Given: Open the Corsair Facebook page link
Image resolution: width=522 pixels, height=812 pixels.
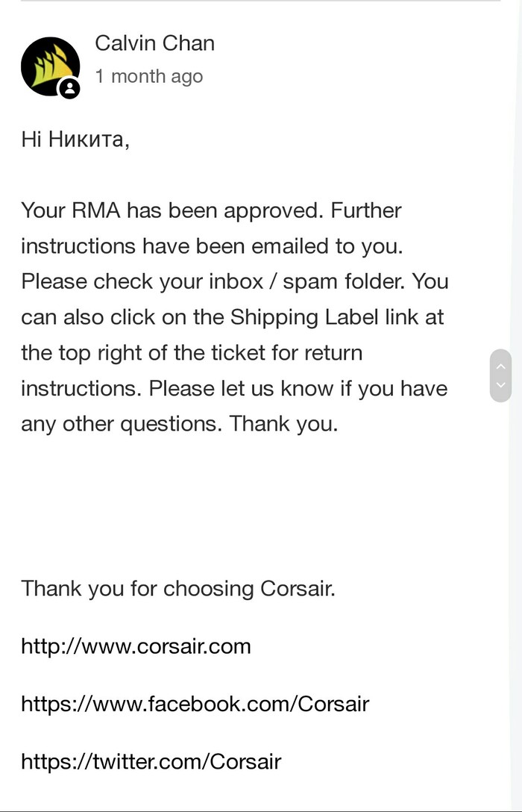Looking at the screenshot, I should pos(195,703).
